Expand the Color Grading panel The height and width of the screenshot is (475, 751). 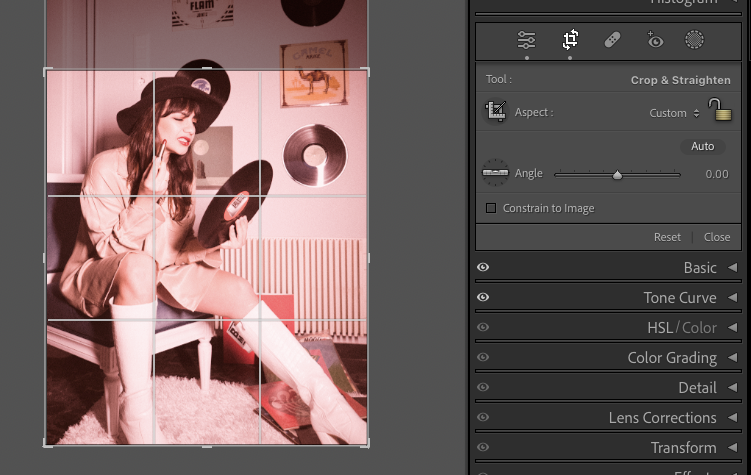(x=732, y=358)
